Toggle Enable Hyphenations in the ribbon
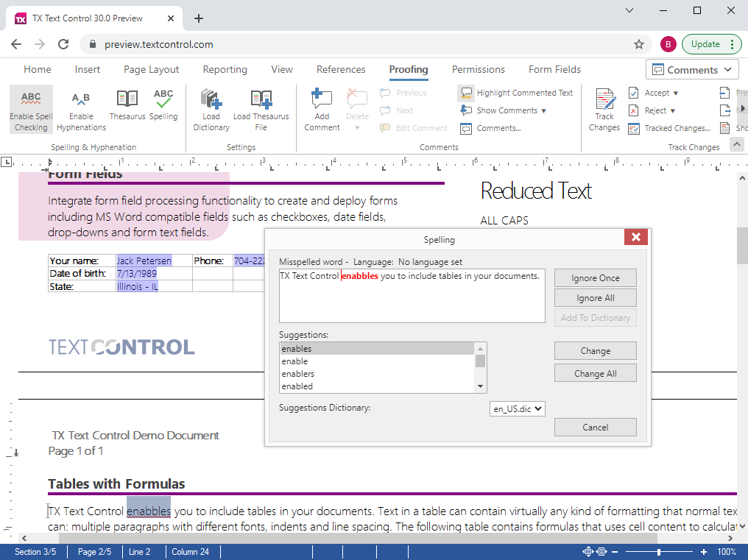The width and height of the screenshot is (748, 560). coord(81,109)
